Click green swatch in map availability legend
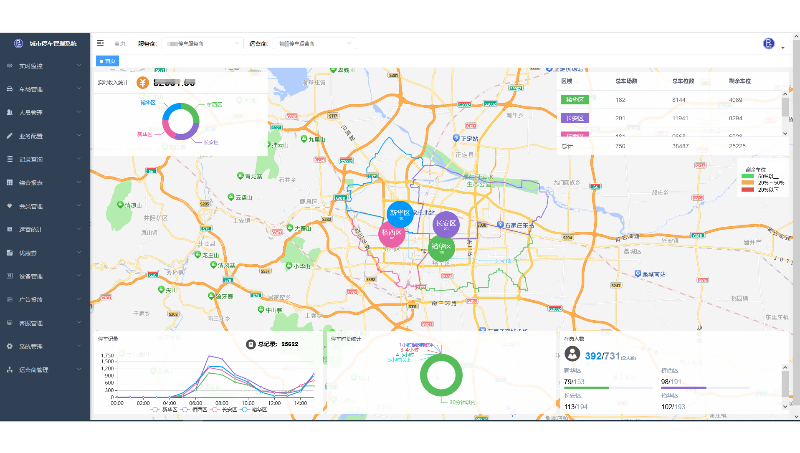The width and height of the screenshot is (800, 453). click(x=747, y=176)
